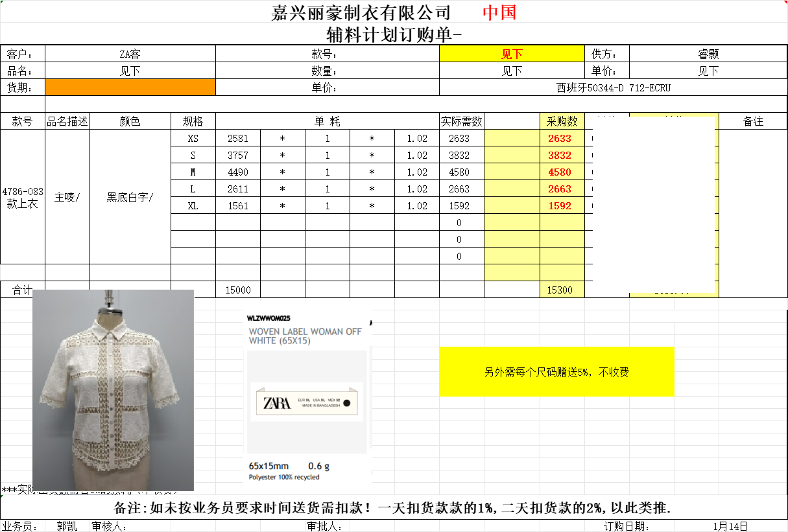Select the salesperson name 郭凯
The height and width of the screenshot is (532, 788).
coord(67,526)
